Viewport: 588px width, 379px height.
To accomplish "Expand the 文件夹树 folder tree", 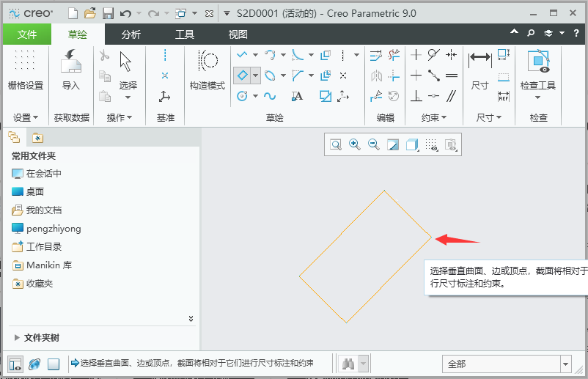I will [37, 338].
